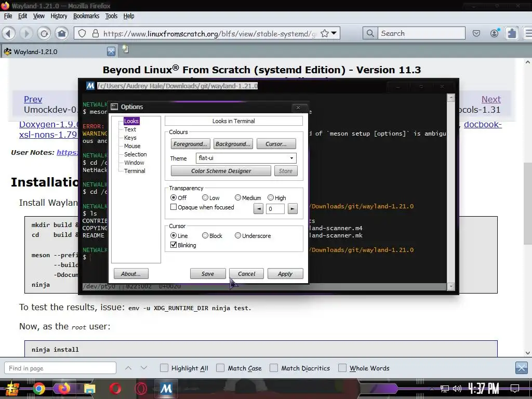Image resolution: width=532 pixels, height=399 pixels.
Task: Click the Cursor... colour button
Action: click(x=276, y=144)
